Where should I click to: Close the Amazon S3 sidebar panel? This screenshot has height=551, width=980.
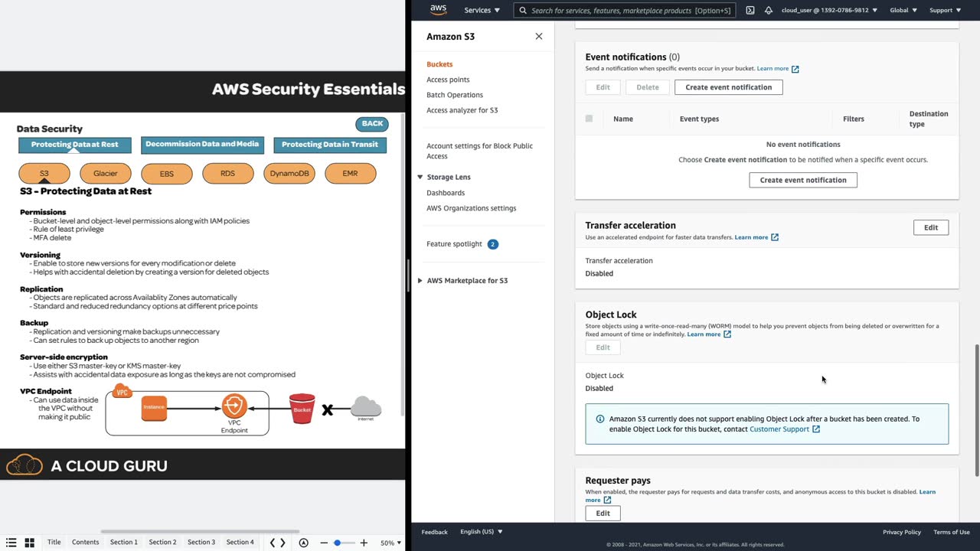[539, 36]
